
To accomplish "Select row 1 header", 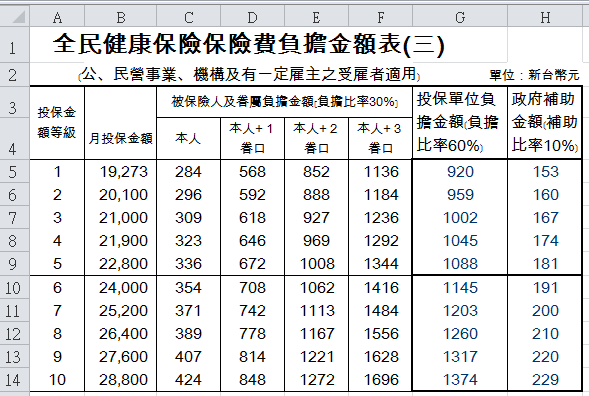I will tap(15, 45).
